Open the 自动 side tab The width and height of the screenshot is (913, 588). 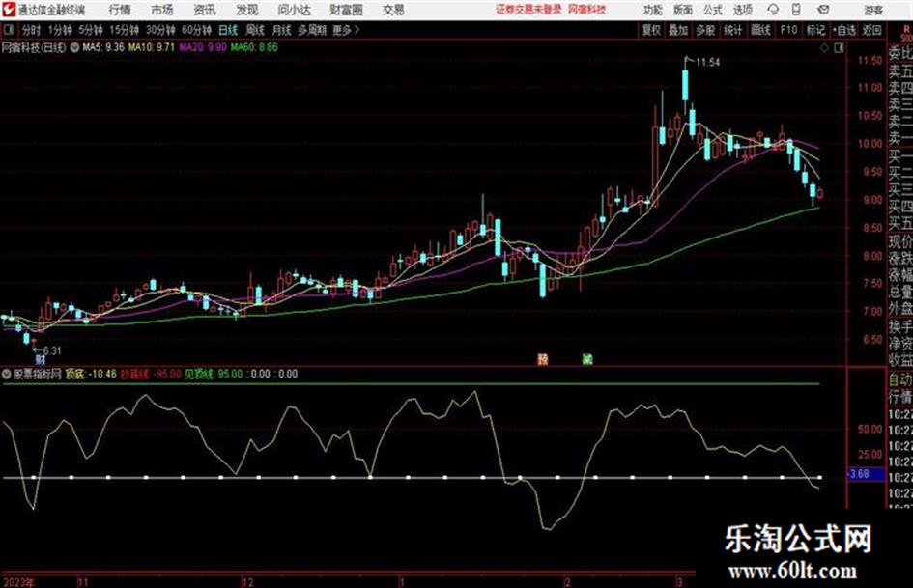click(900, 380)
